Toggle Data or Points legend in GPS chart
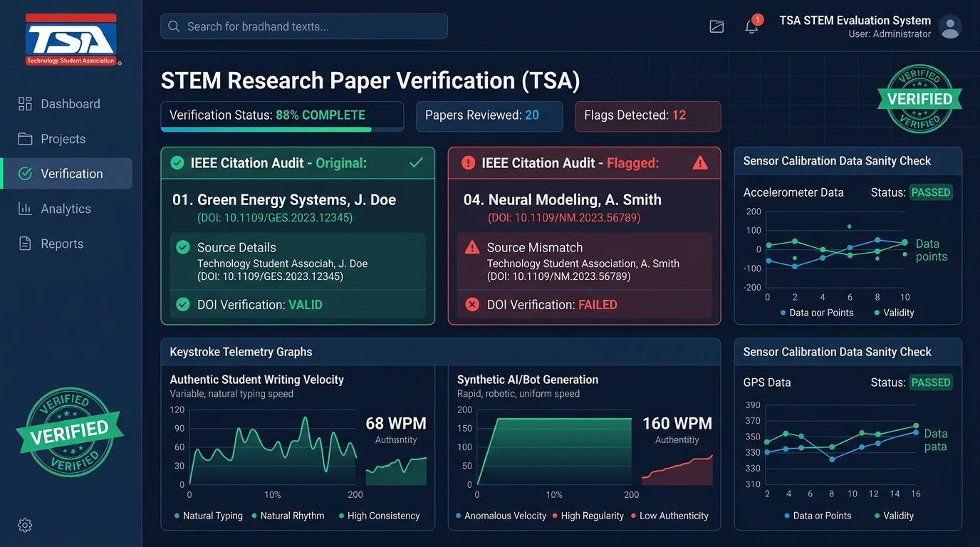Screen dimensions: 980x547 tap(817, 516)
